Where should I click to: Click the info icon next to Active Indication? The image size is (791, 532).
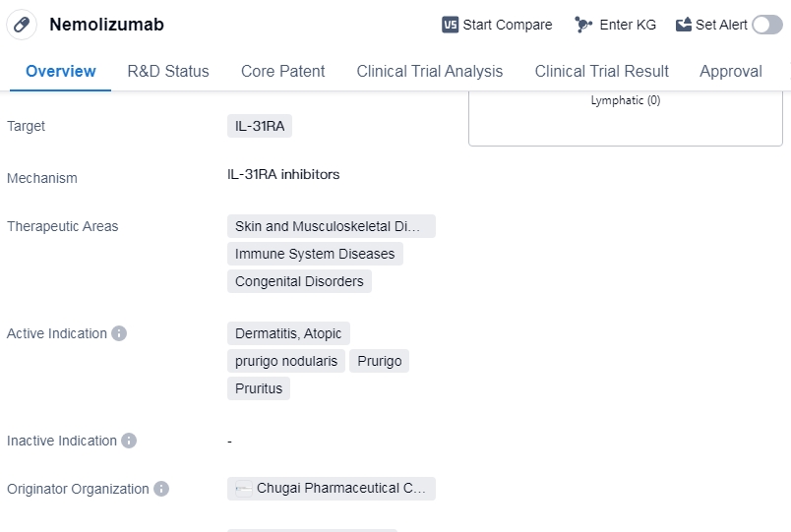[x=119, y=333]
